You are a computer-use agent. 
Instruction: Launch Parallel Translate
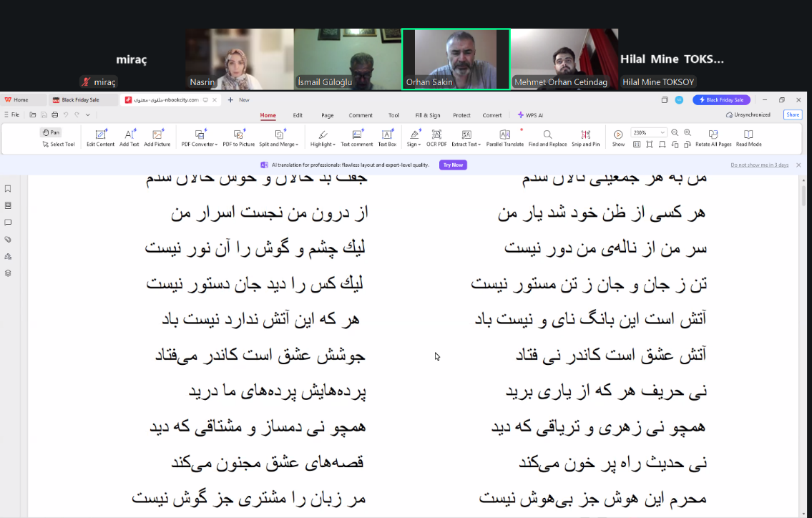[504, 135]
